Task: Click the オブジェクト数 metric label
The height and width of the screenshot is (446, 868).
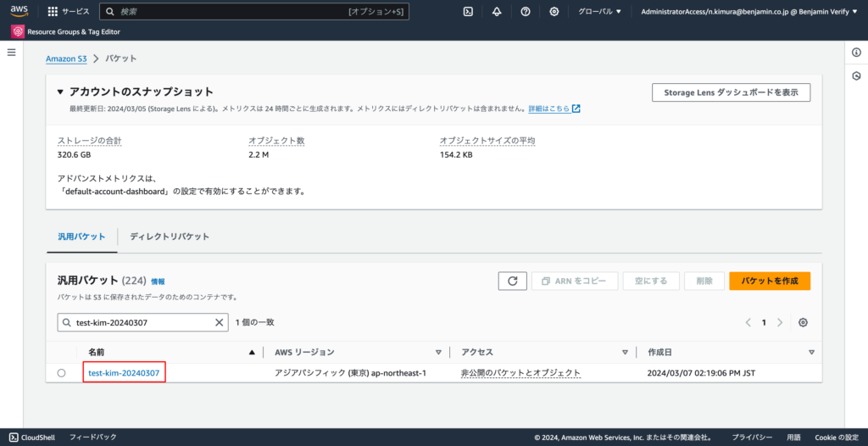Action: click(277, 141)
